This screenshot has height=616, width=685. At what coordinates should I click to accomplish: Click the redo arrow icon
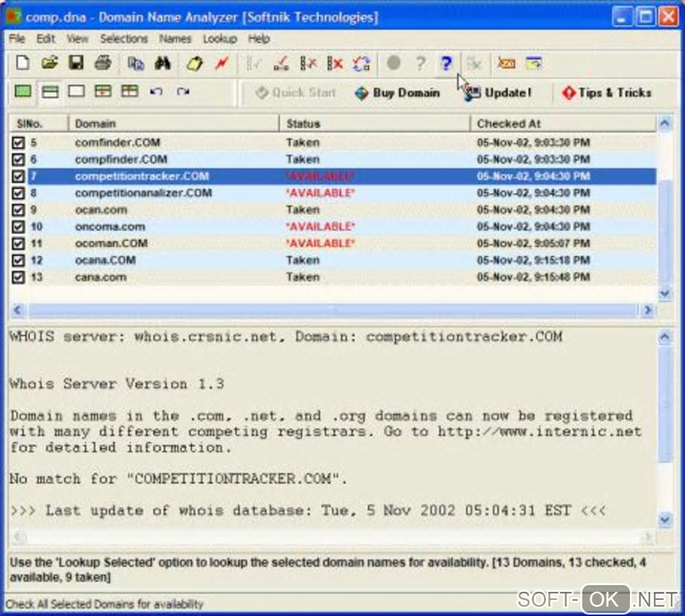(x=183, y=92)
